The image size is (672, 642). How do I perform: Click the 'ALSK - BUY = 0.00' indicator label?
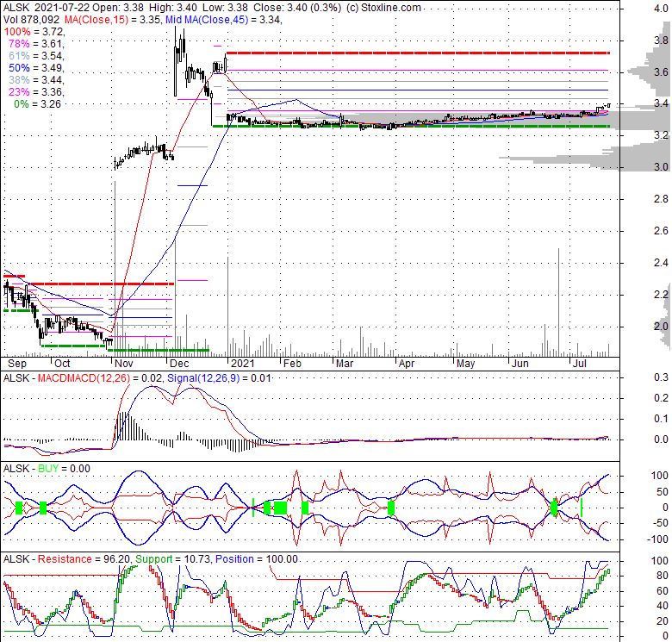tap(47, 469)
